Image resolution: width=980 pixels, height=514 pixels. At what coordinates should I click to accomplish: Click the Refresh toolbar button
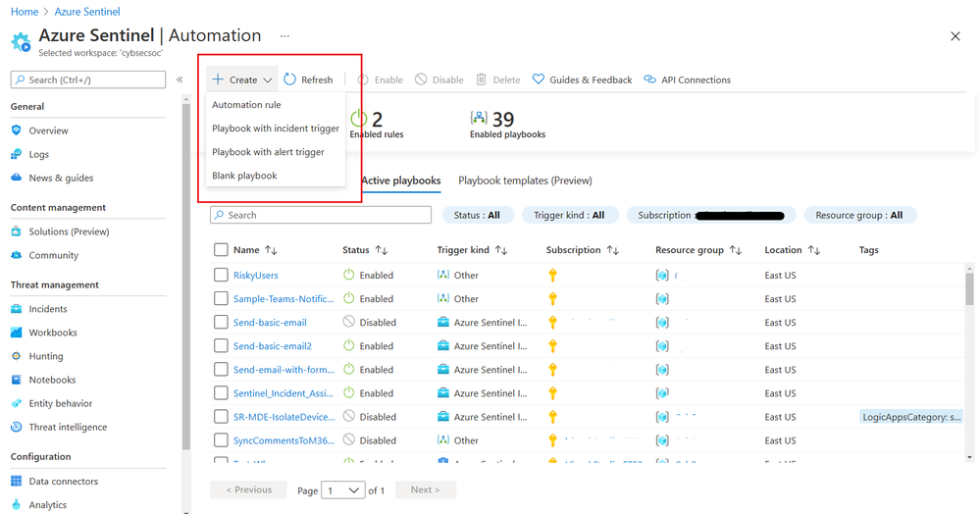pos(308,79)
